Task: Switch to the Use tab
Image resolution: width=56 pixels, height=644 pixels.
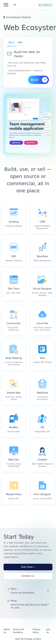Action: [x=20, y=42]
